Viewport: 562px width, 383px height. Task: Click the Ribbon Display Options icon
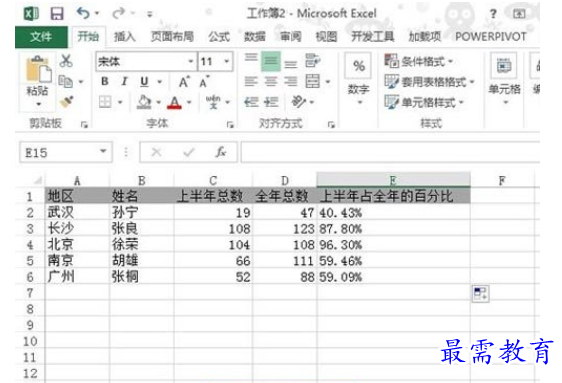[x=519, y=14]
